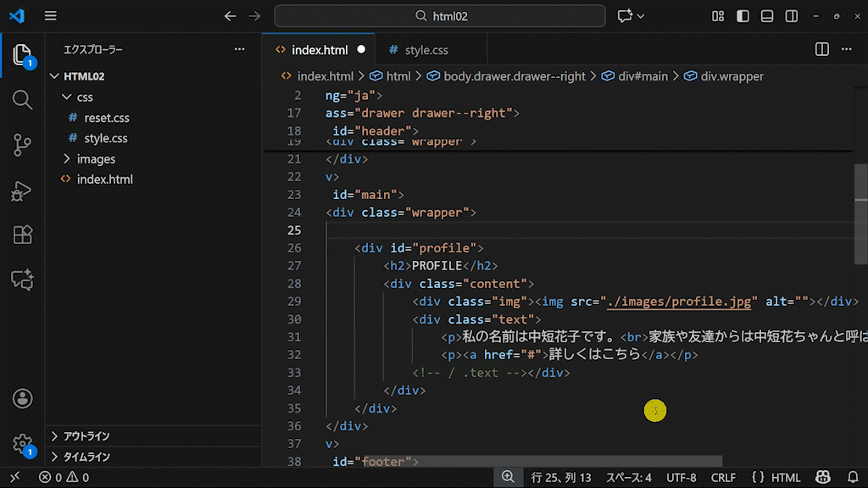The width and height of the screenshot is (868, 488).
Task: Open the Search view in activity bar
Action: click(x=22, y=100)
